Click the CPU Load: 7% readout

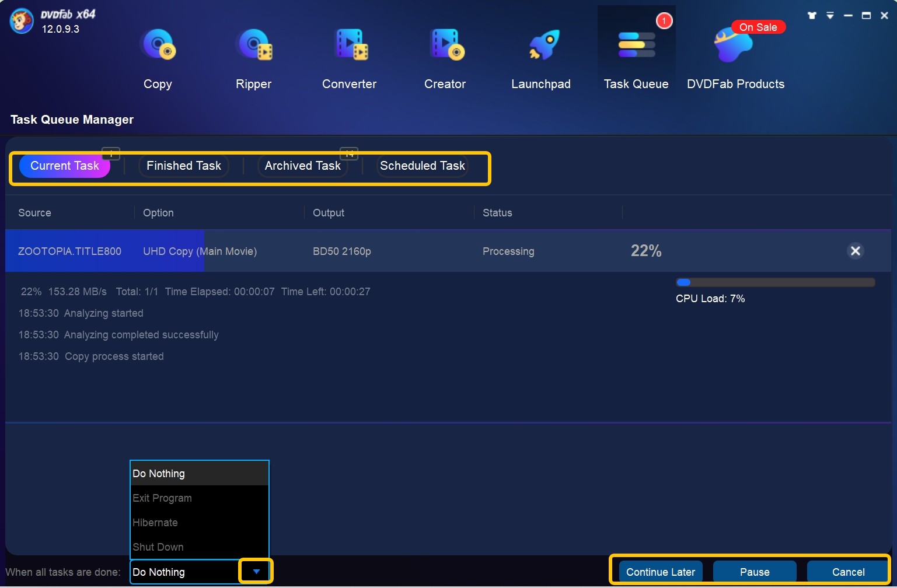(x=710, y=299)
